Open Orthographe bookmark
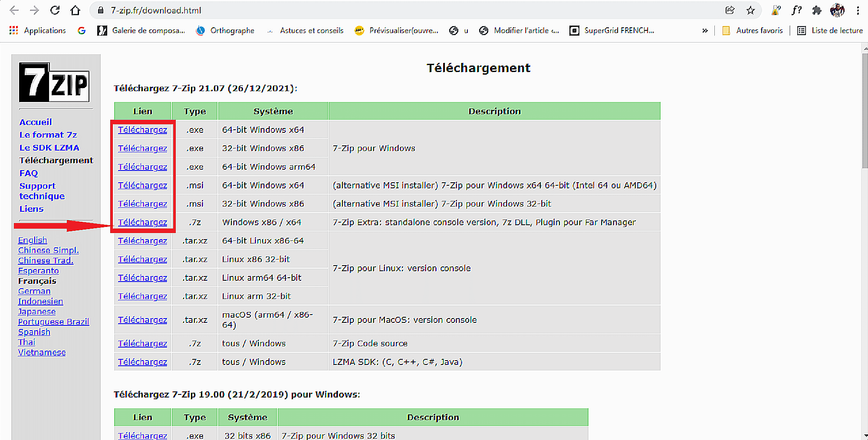This screenshot has height=440, width=868. (x=225, y=30)
